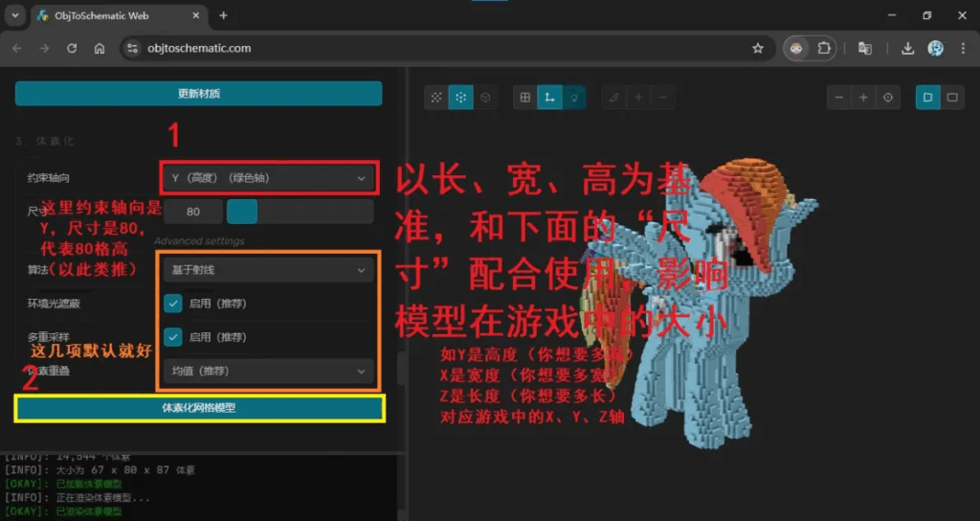Uncheck the 环境光遮蔽 启用 checkbox
The width and height of the screenshot is (980, 521).
tap(173, 304)
